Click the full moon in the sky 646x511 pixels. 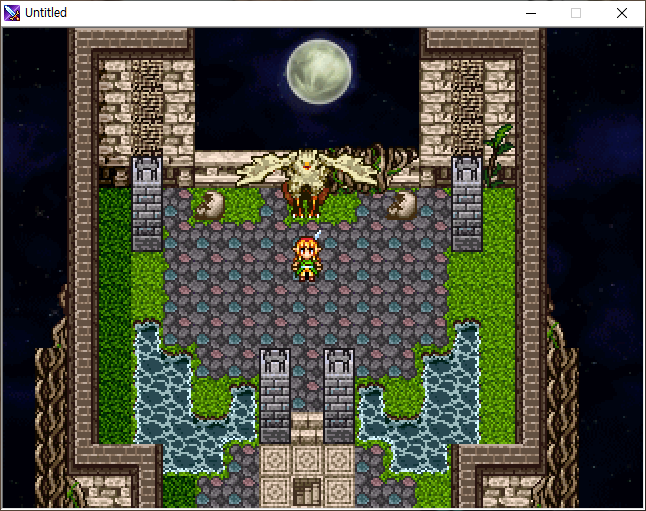click(319, 71)
